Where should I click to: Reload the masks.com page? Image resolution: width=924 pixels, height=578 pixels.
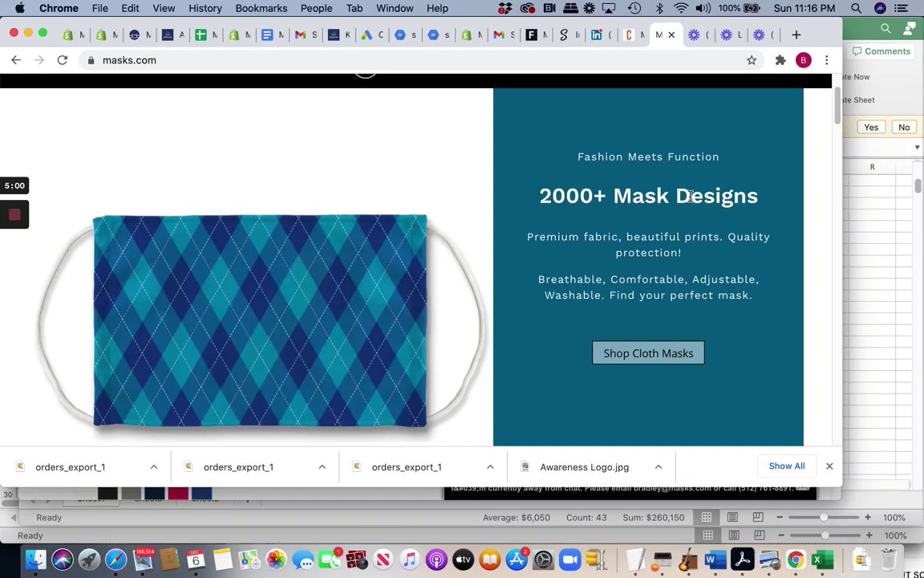[x=62, y=60]
